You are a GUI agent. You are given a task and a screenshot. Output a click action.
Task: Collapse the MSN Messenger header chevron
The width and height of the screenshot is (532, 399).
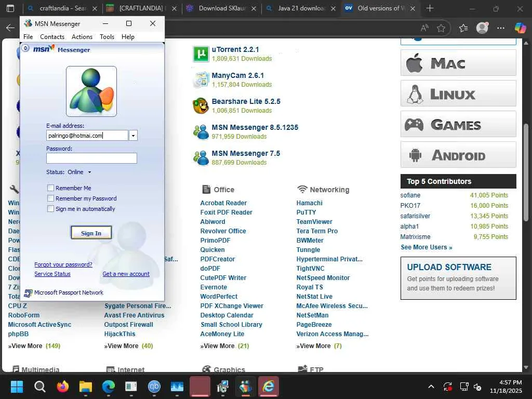[x=25, y=48]
